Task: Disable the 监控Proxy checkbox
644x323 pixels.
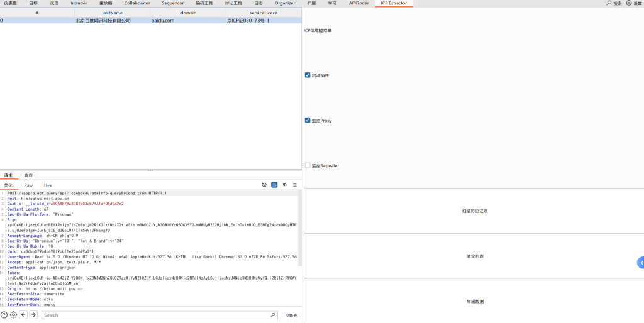Action: point(308,120)
